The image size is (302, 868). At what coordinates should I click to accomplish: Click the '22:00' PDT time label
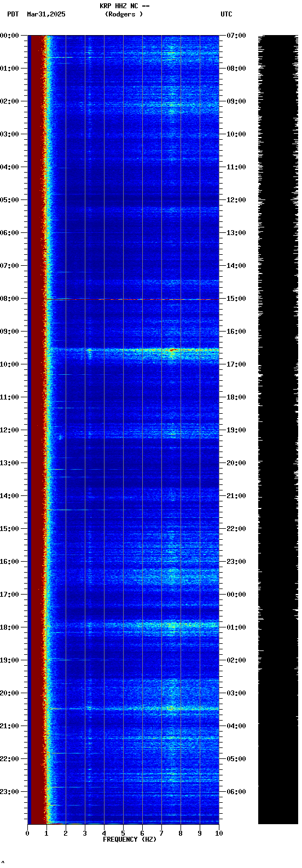[10, 759]
